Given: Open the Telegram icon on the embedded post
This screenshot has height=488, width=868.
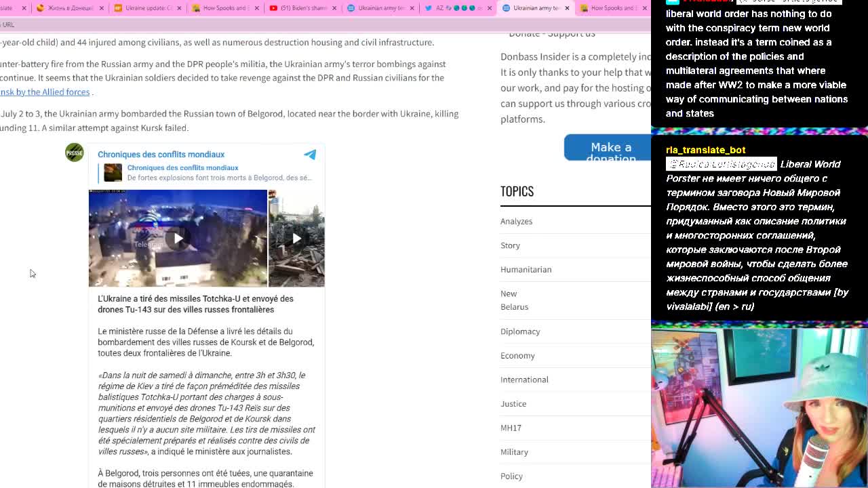Looking at the screenshot, I should point(310,155).
